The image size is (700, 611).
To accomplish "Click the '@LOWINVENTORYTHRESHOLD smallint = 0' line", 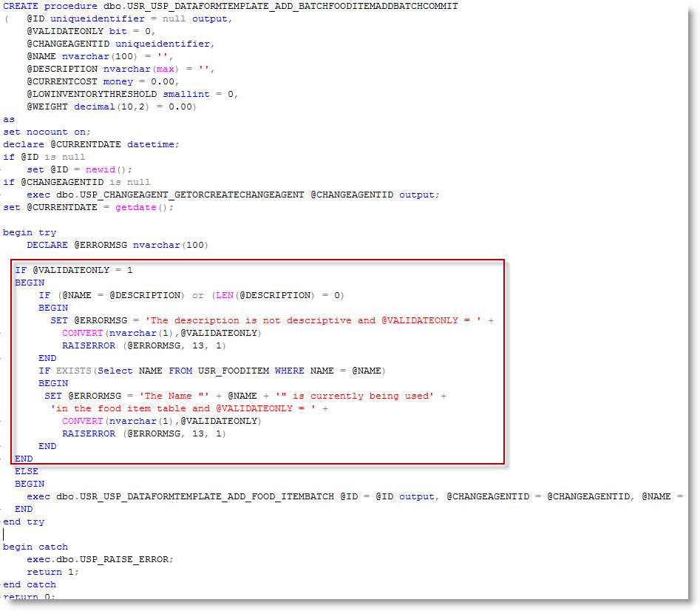I will (132, 94).
